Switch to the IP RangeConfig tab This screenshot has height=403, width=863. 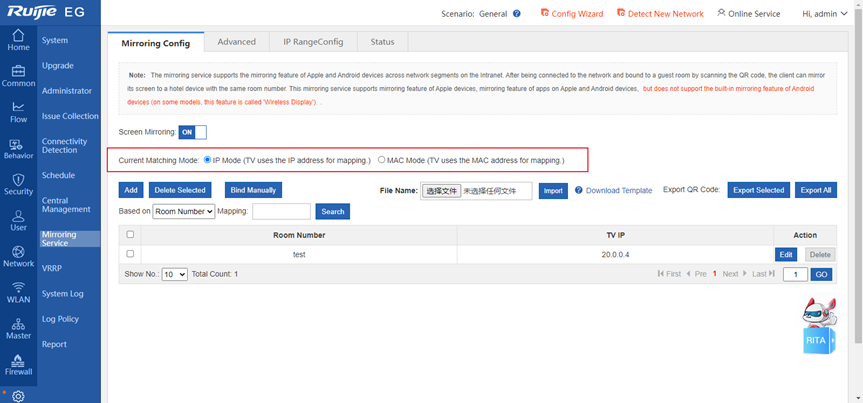312,42
